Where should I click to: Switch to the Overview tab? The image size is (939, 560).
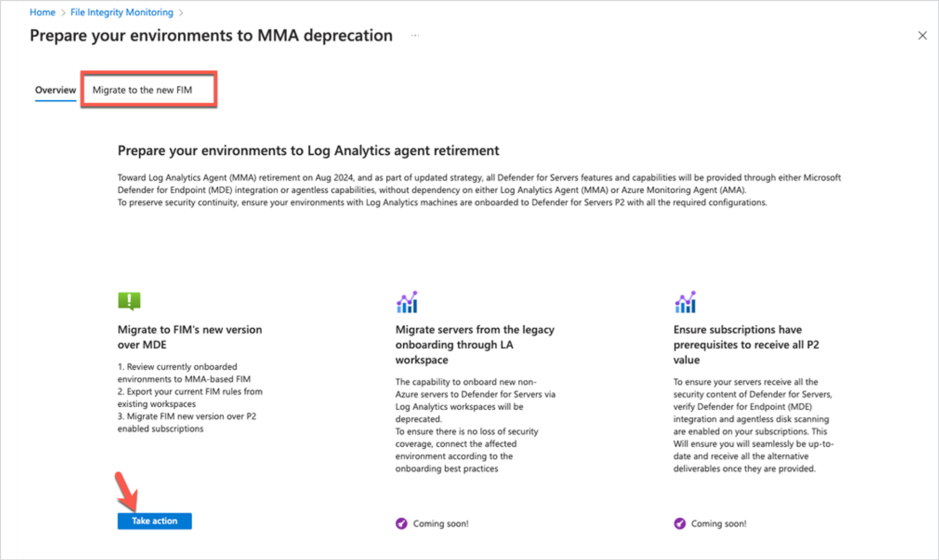[55, 90]
